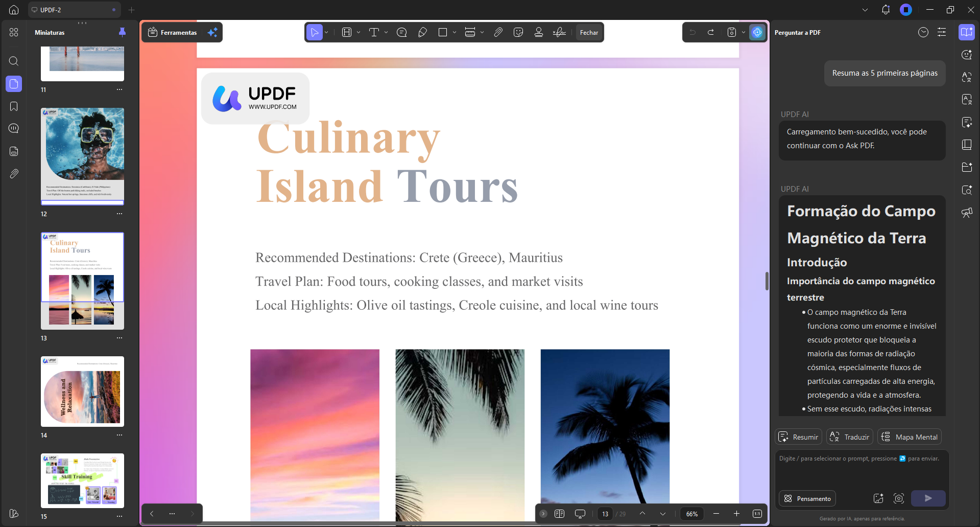Open the notifications bell
This screenshot has height=527, width=980.
click(886, 10)
